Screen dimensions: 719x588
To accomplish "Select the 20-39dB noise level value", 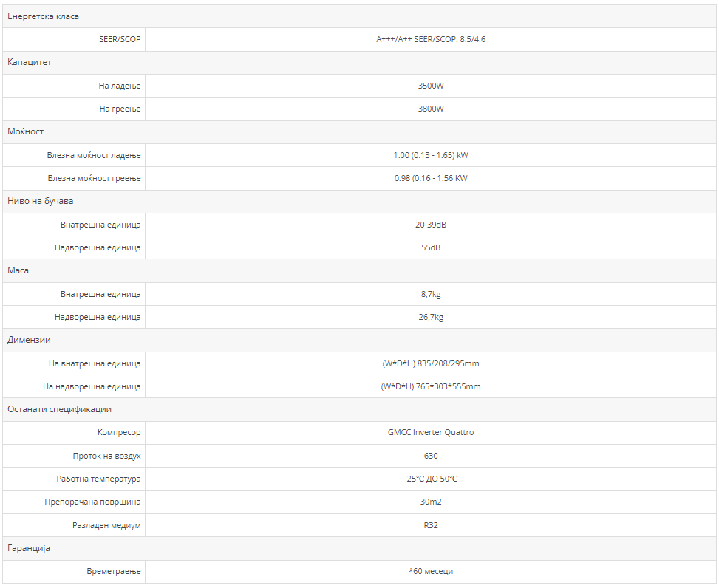I will tap(431, 225).
